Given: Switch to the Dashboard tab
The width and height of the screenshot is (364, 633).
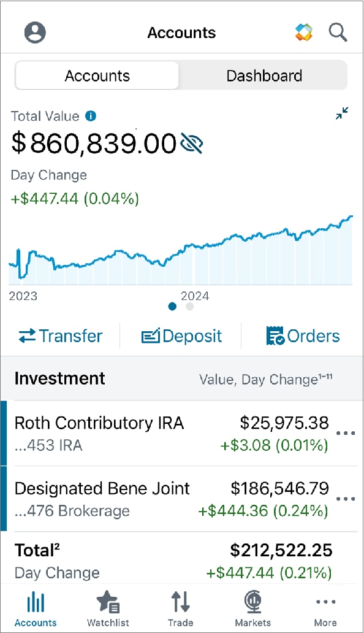Looking at the screenshot, I should [x=264, y=75].
